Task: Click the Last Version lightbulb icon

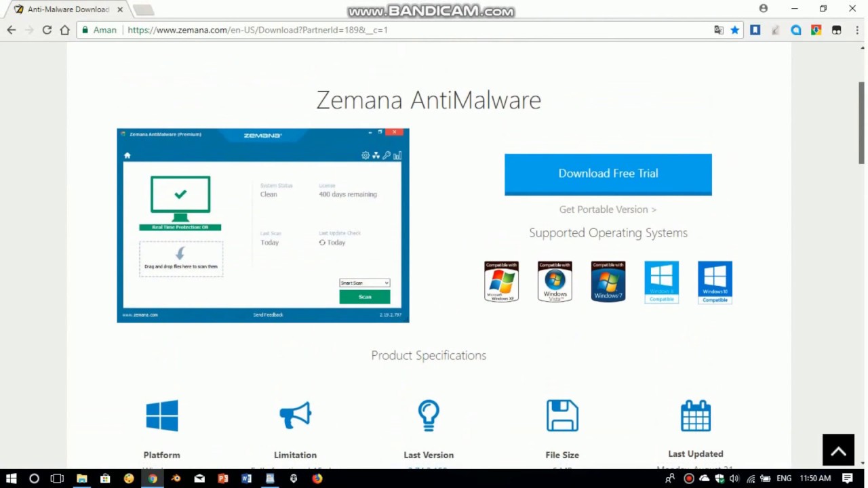Action: pyautogui.click(x=429, y=415)
